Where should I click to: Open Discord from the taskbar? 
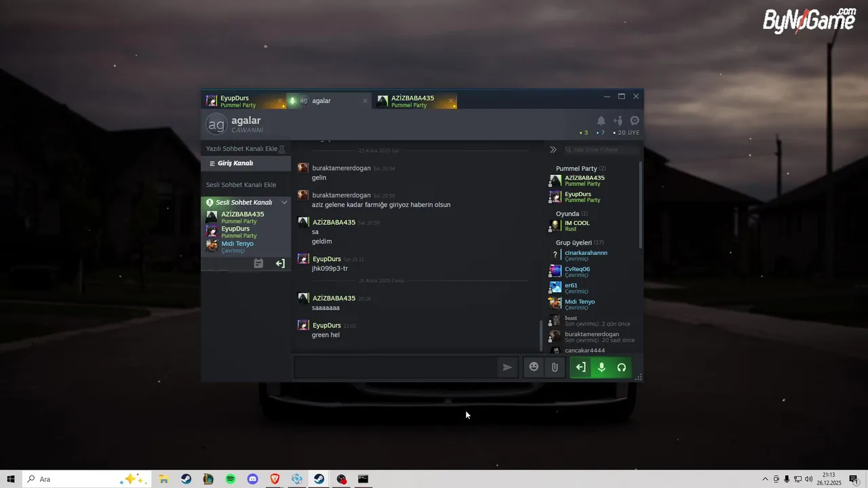tap(253, 479)
